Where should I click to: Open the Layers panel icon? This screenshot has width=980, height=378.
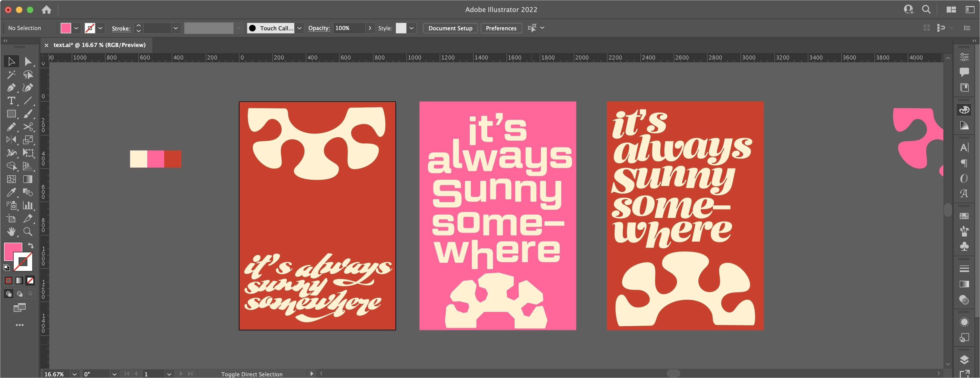point(964,359)
